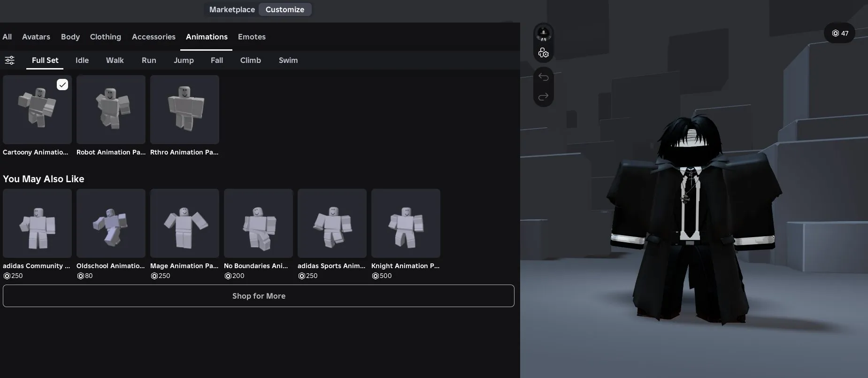The height and width of the screenshot is (378, 868).
Task: Open the Accessories tab
Action: click(154, 37)
